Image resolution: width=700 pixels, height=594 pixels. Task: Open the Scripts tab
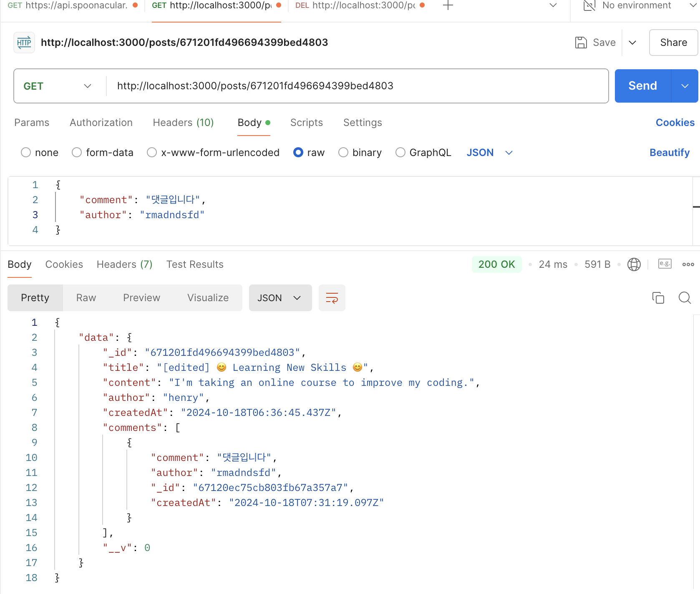307,123
